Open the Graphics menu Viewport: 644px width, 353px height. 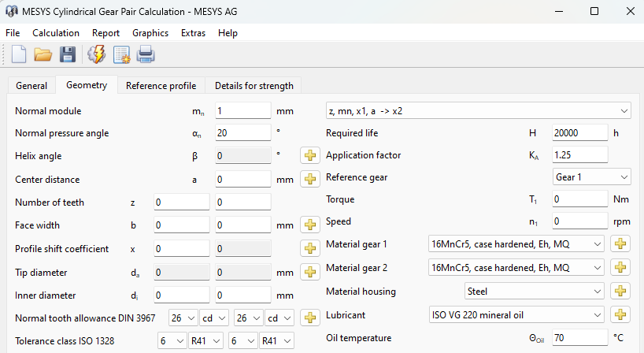150,33
